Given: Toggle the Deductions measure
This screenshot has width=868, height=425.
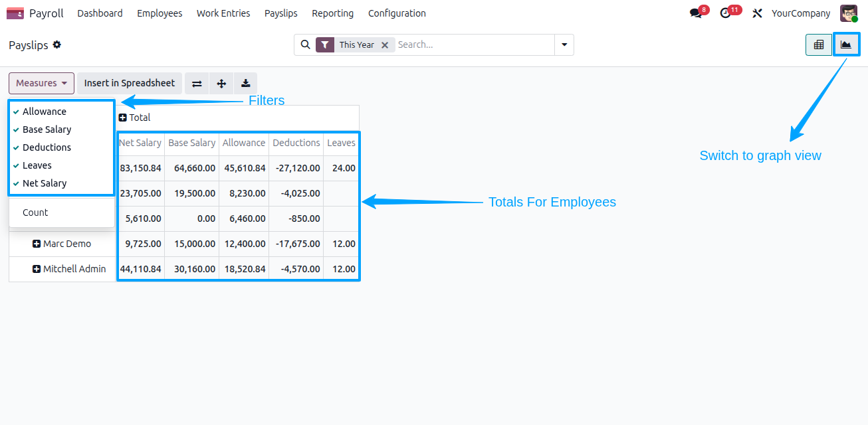Looking at the screenshot, I should (x=62, y=147).
